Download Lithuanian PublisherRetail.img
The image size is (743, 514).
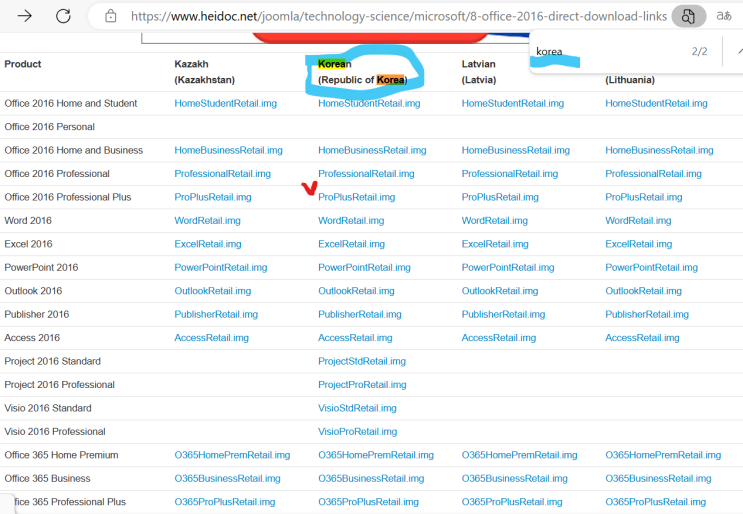(647, 315)
